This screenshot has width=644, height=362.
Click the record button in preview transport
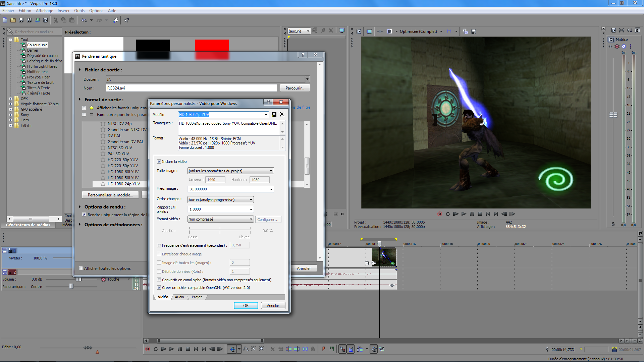440,214
